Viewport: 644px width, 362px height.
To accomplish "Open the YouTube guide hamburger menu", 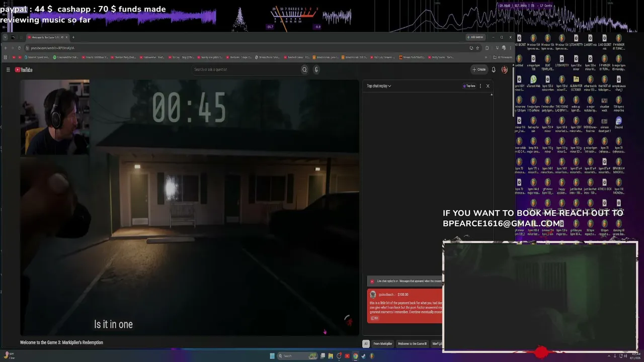I will click(x=8, y=70).
